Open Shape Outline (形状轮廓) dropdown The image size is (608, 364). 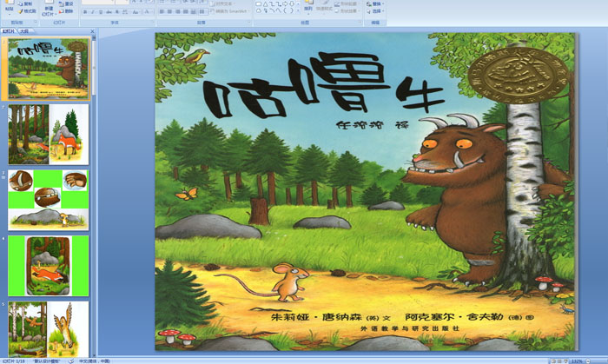tap(346, 3)
